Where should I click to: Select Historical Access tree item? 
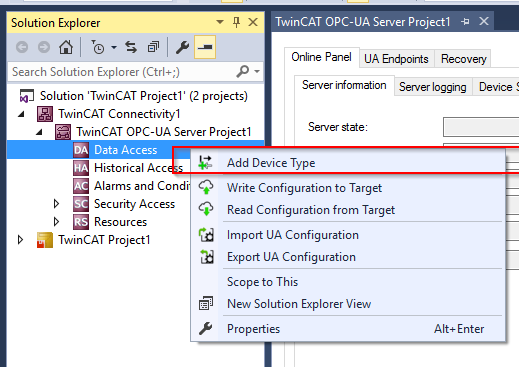coord(139,168)
